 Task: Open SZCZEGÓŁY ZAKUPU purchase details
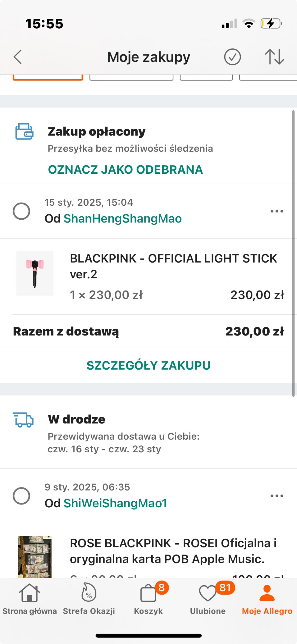[x=148, y=365]
